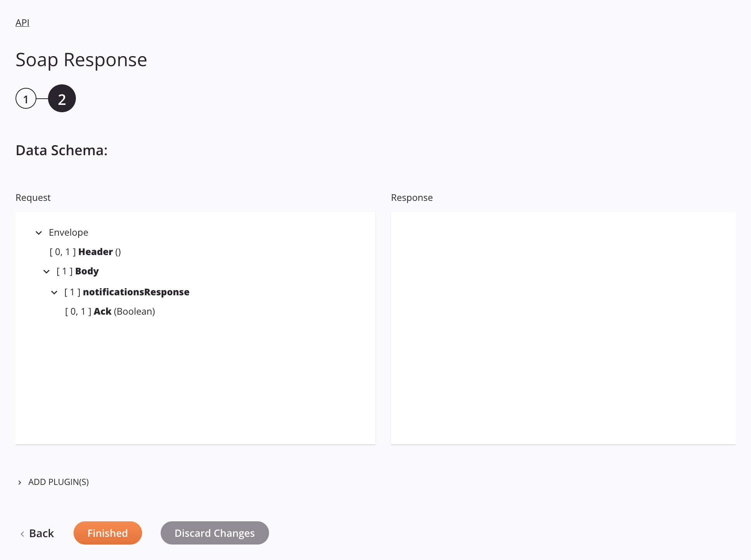This screenshot has height=560, width=751.
Task: Collapse the notificationsResponse chevron
Action: click(x=54, y=292)
